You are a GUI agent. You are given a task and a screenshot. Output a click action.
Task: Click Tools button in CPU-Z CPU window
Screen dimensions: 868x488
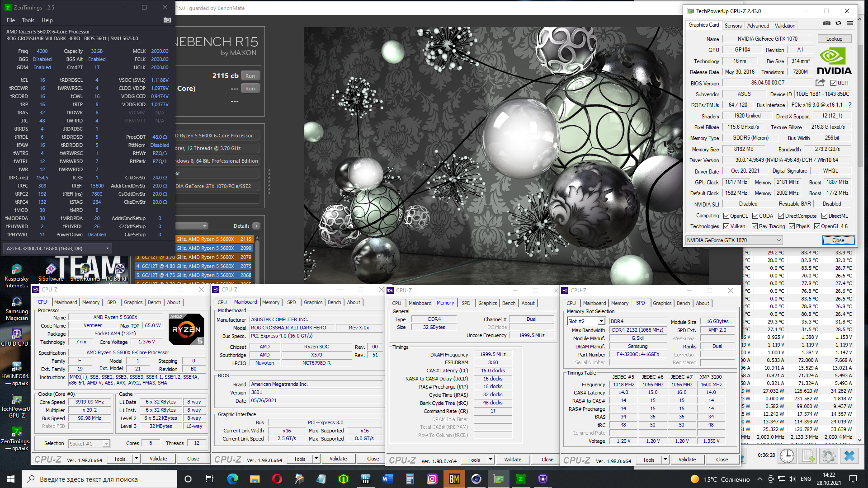click(x=120, y=459)
